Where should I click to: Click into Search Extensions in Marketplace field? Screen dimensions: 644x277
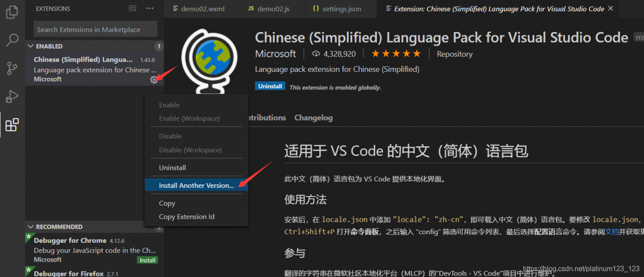96,30
